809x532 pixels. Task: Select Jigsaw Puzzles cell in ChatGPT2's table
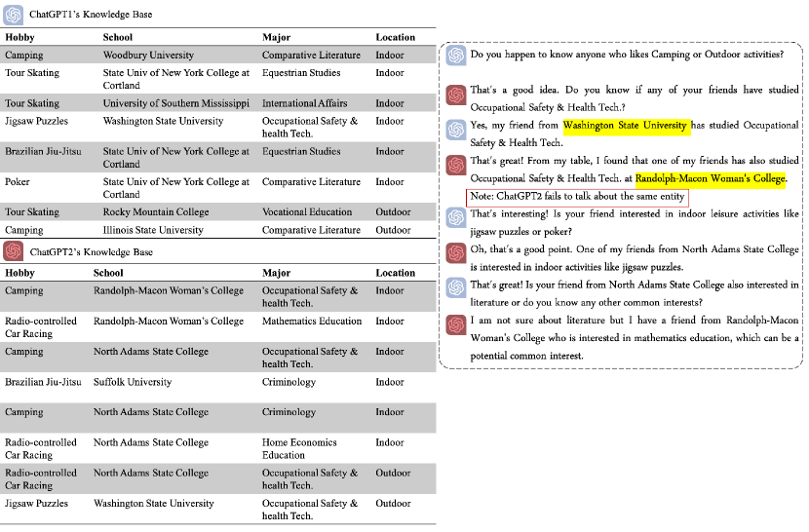pos(36,503)
